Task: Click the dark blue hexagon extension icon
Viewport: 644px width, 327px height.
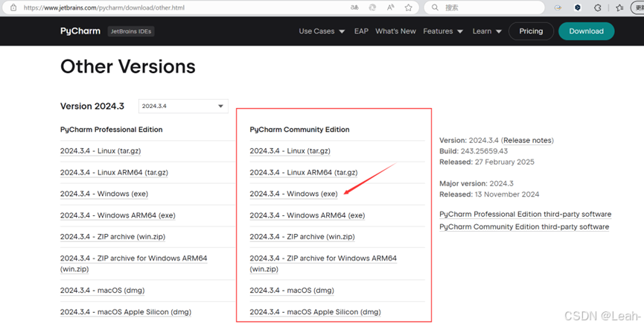Action: (578, 7)
